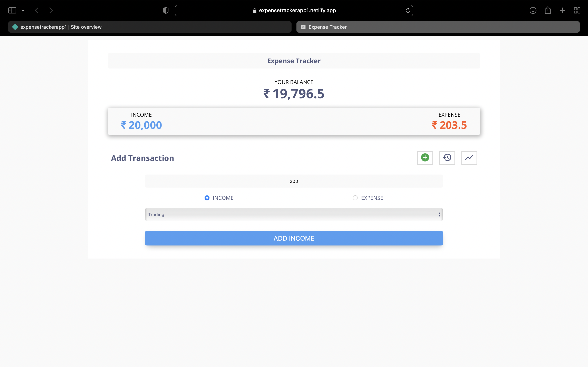This screenshot has width=588, height=367.
Task: Open the category selector stepper arrows
Action: tap(439, 214)
